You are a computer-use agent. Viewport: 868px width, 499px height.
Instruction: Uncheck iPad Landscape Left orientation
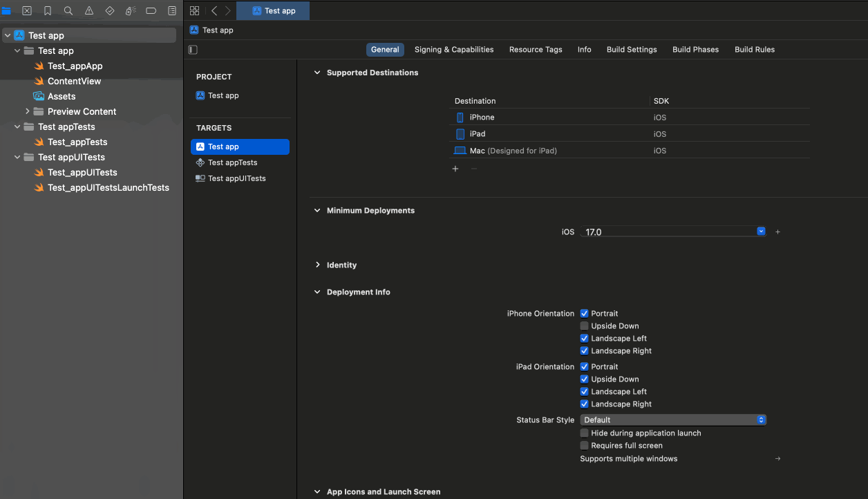[585, 392]
